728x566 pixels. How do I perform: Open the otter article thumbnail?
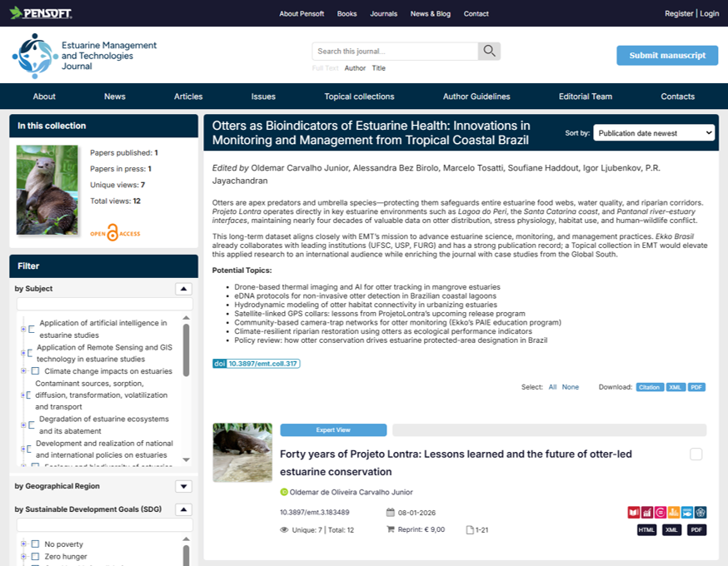242,452
